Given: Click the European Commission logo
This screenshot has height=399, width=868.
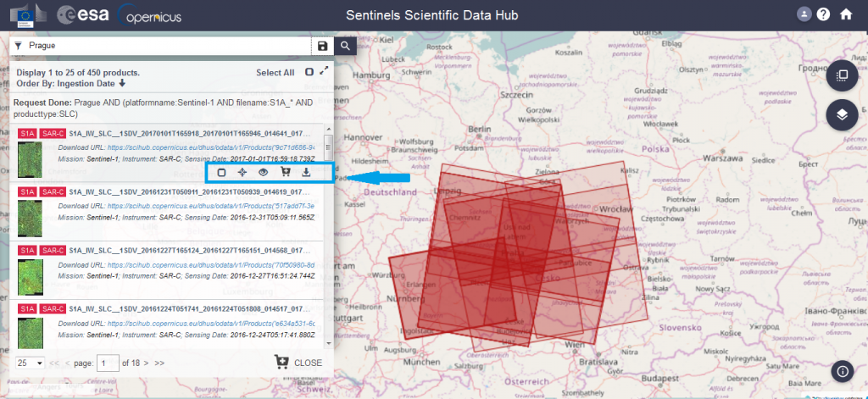Looking at the screenshot, I should [x=29, y=15].
